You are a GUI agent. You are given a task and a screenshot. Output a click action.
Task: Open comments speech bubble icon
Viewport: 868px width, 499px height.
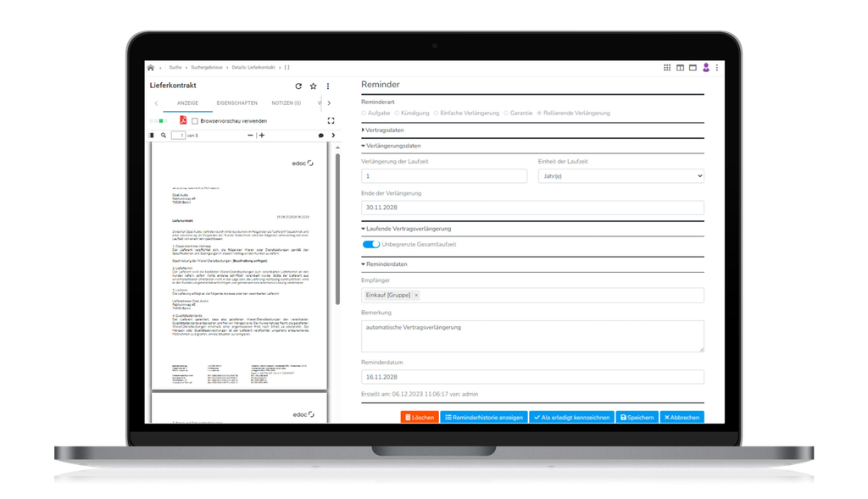(x=321, y=135)
